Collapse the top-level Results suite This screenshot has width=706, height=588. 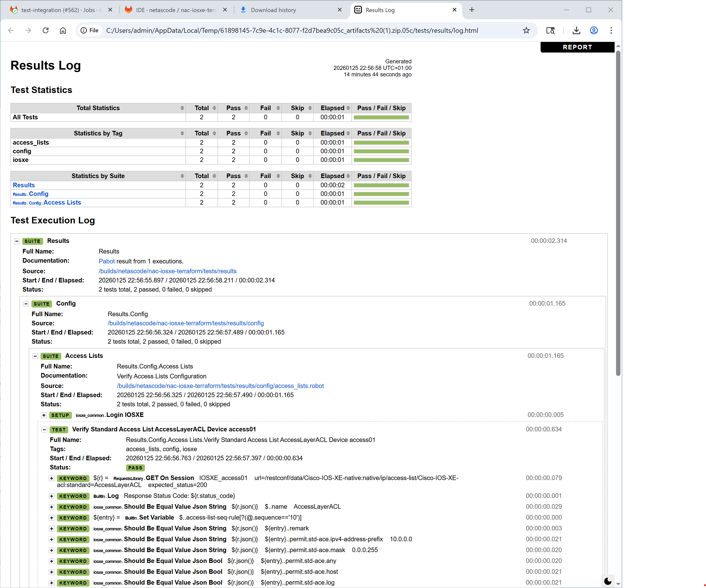tap(17, 241)
